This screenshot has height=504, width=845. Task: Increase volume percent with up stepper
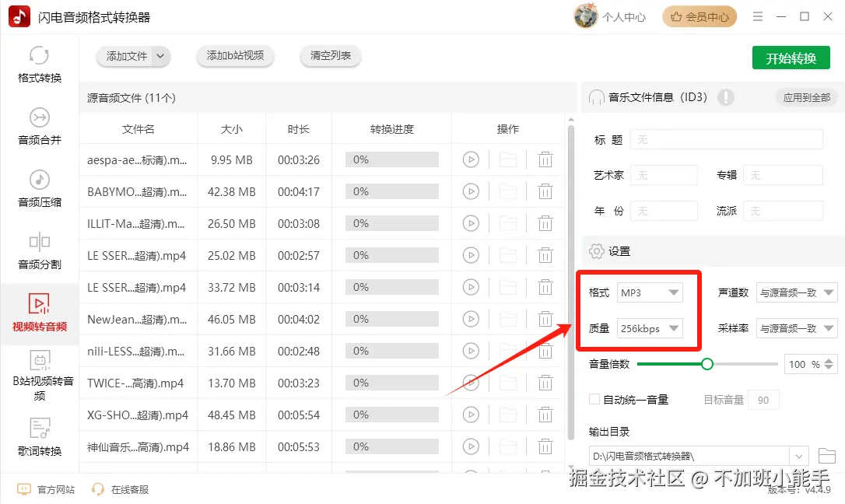[829, 361]
